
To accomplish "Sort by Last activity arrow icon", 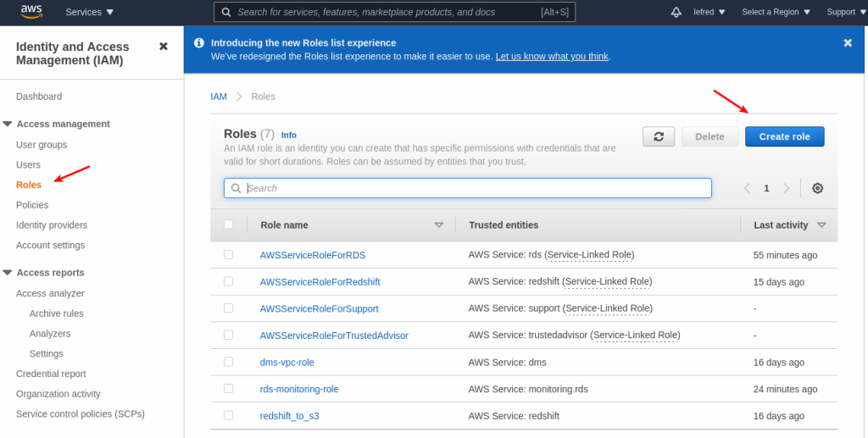I will 821,225.
